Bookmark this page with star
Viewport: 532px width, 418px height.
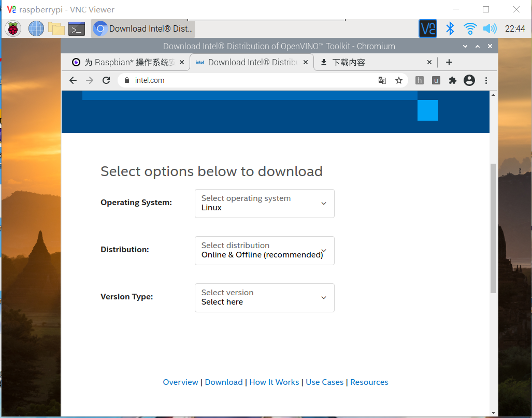click(x=399, y=80)
